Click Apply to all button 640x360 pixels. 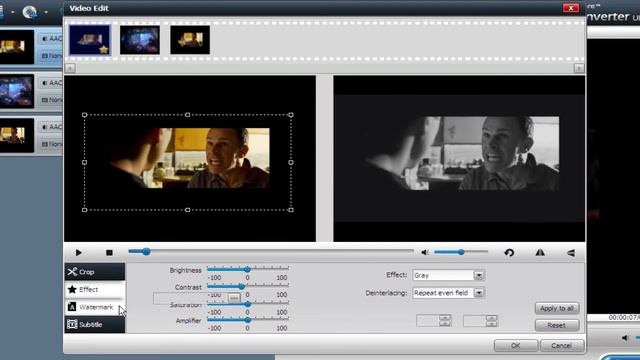557,308
